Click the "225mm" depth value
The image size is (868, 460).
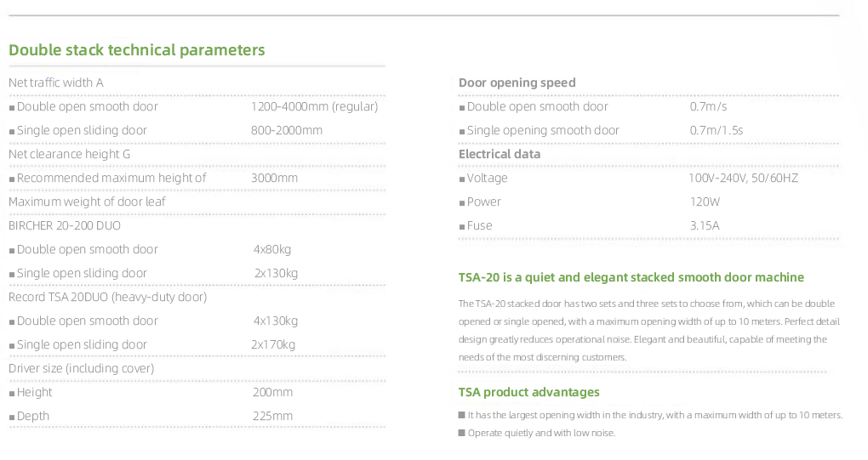tap(272, 417)
